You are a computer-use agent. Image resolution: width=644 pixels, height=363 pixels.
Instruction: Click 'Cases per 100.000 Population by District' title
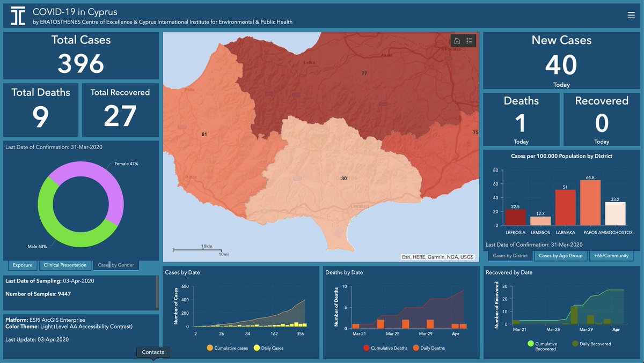tap(561, 156)
